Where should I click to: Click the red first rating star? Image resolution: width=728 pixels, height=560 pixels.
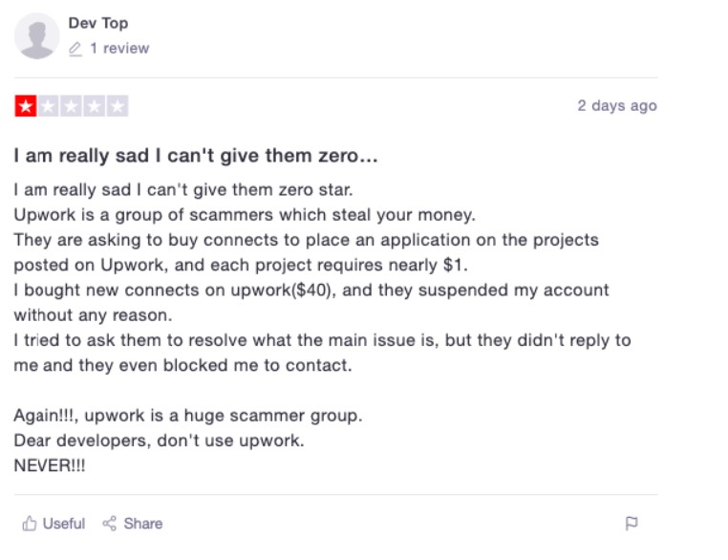(x=26, y=106)
